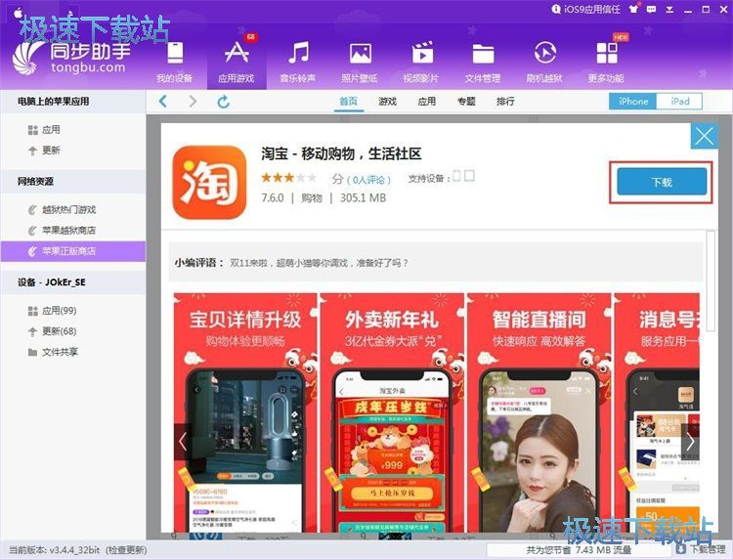The image size is (733, 560).
Task: Switch store view to iPad
Action: coord(680,101)
